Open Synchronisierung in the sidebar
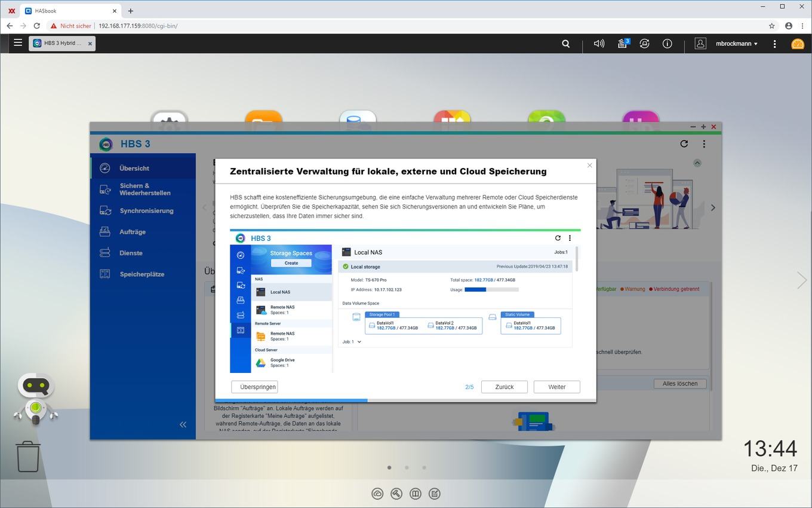 coord(143,211)
